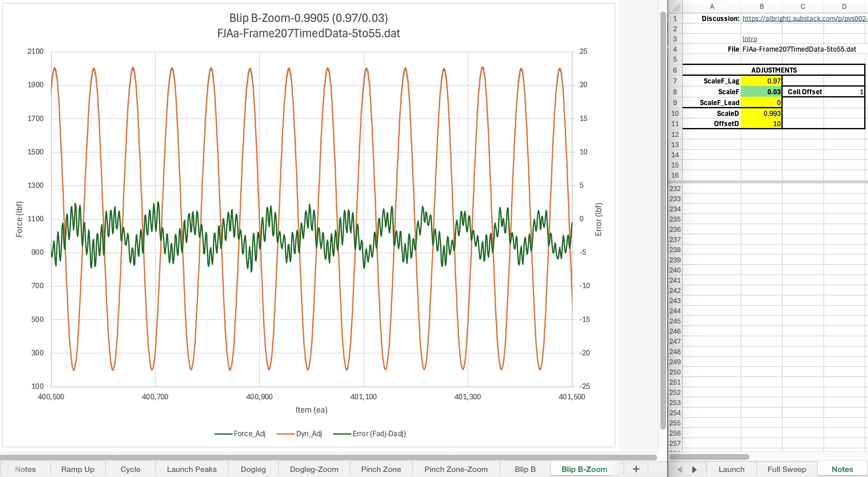
Task: Select column B header
Action: 761,6
